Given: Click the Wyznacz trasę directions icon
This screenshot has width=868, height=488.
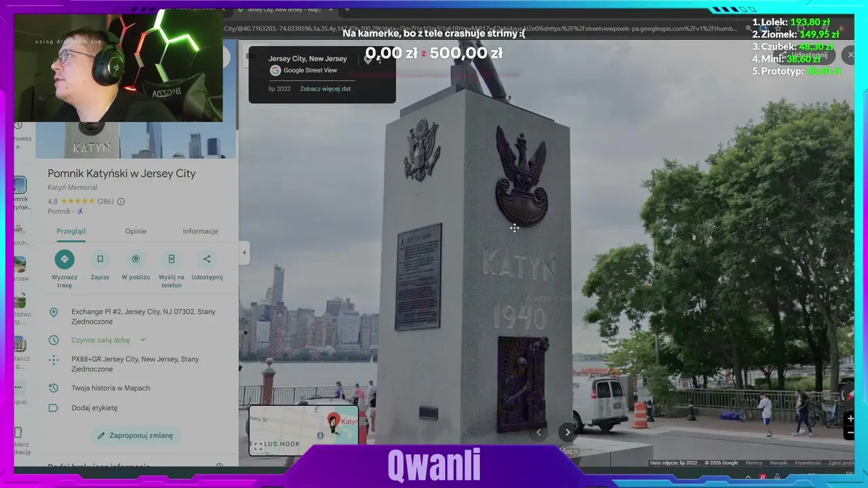Looking at the screenshot, I should tap(64, 259).
